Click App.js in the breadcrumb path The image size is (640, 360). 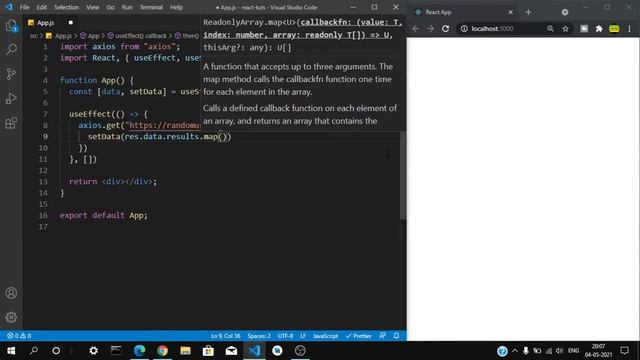coord(63,36)
